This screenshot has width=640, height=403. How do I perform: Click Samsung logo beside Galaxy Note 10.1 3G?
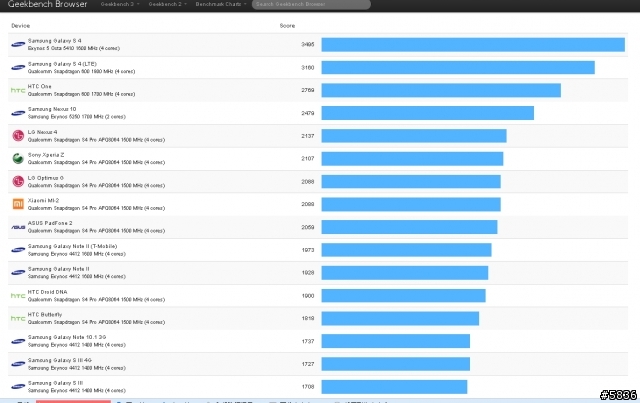pyautogui.click(x=18, y=341)
